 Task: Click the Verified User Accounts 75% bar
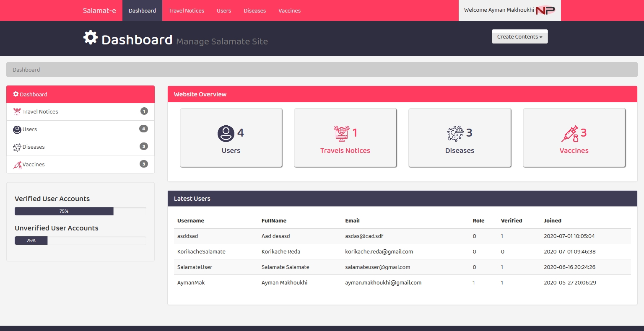coord(64,211)
